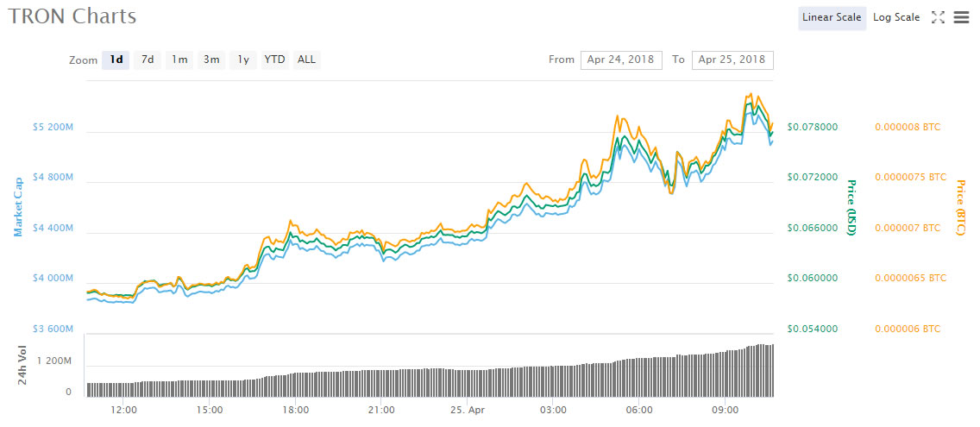Choose the 1y zoom option

[243, 60]
